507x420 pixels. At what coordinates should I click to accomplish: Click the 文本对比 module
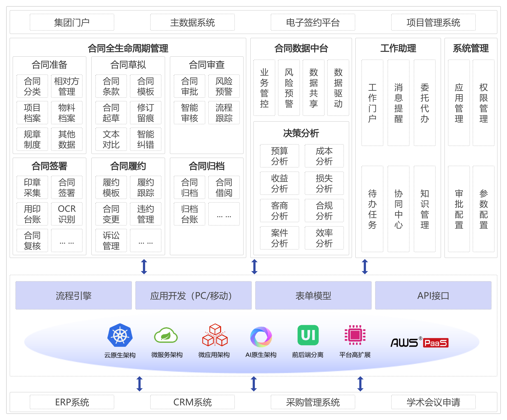pyautogui.click(x=111, y=139)
